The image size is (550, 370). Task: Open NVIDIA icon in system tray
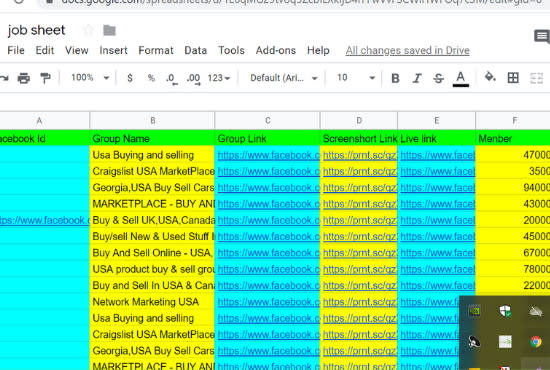click(x=474, y=311)
